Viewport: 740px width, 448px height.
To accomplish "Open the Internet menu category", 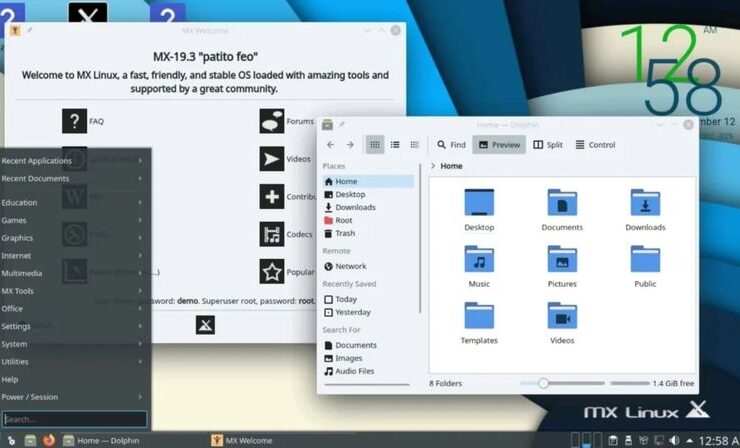I will click(x=75, y=255).
